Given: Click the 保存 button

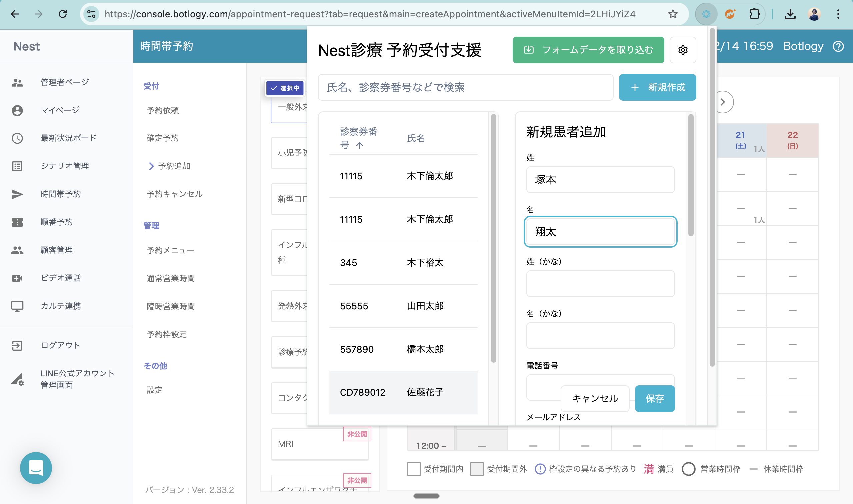Looking at the screenshot, I should point(654,398).
